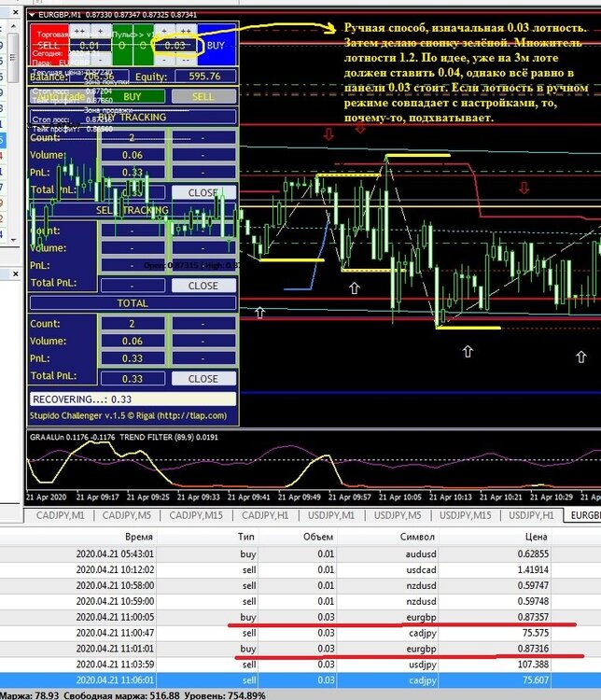Select the eurgbp buy row at 11:00:05

[x=300, y=617]
